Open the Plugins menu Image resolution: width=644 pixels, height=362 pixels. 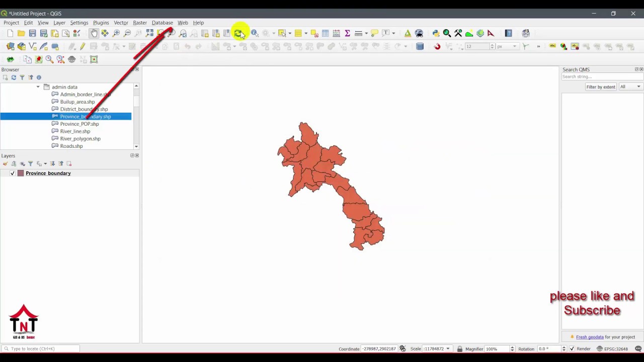coord(101,23)
